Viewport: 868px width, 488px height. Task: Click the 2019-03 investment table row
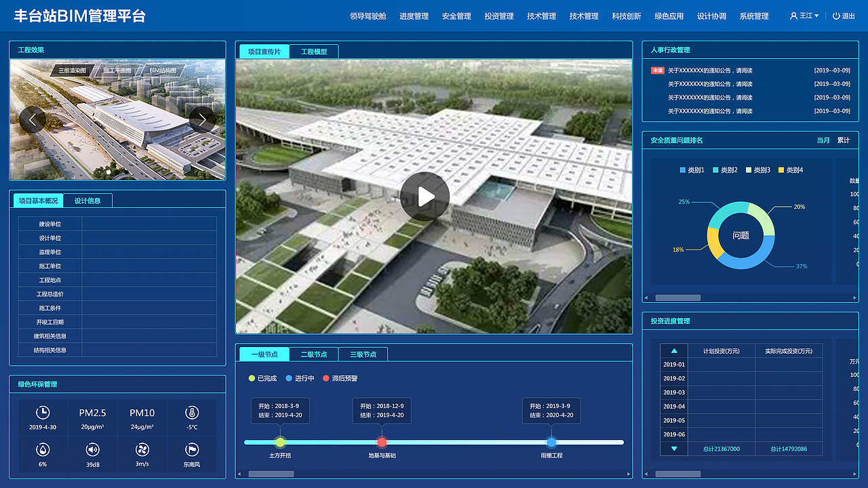(741, 392)
